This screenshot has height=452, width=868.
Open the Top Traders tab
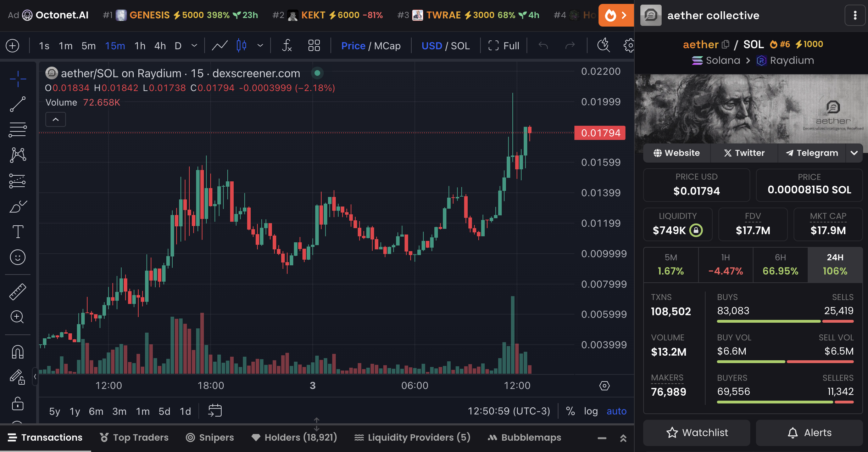[x=134, y=437]
